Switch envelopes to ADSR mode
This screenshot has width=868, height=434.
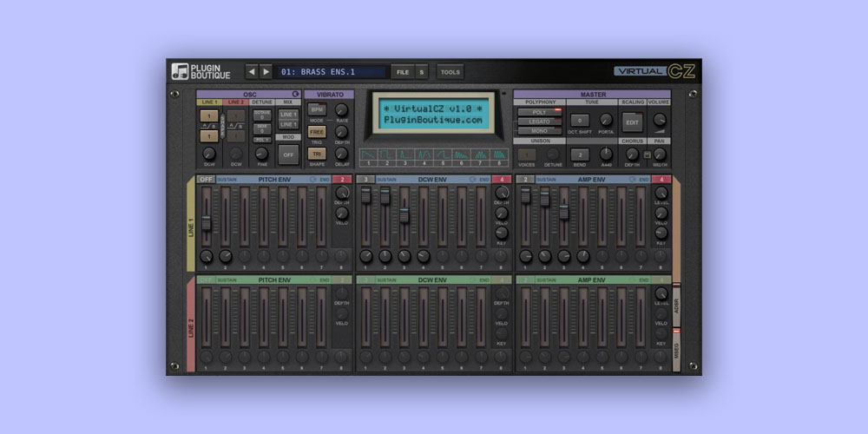[x=676, y=306]
